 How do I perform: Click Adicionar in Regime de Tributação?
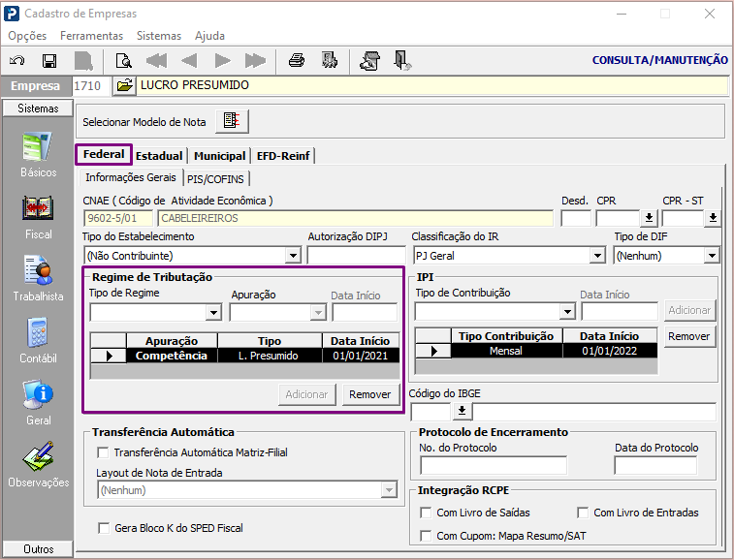click(x=306, y=394)
